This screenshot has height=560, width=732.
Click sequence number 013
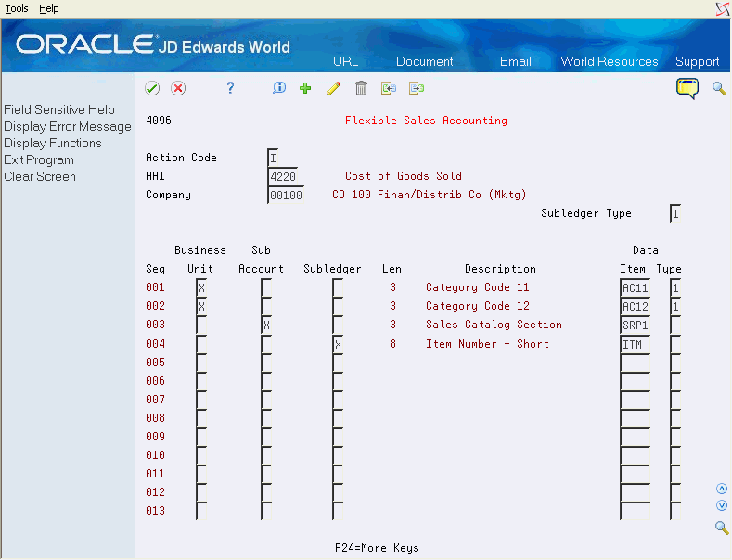[x=156, y=511]
